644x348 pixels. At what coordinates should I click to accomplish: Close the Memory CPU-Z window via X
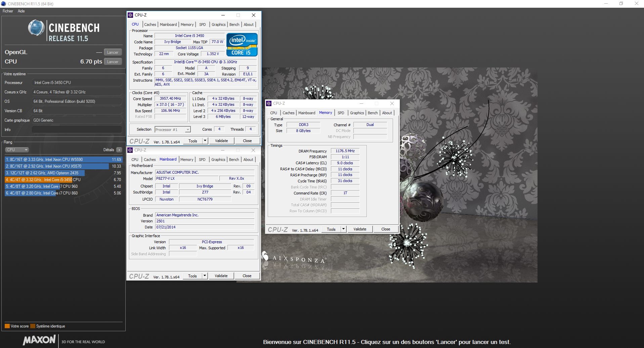pos(392,103)
